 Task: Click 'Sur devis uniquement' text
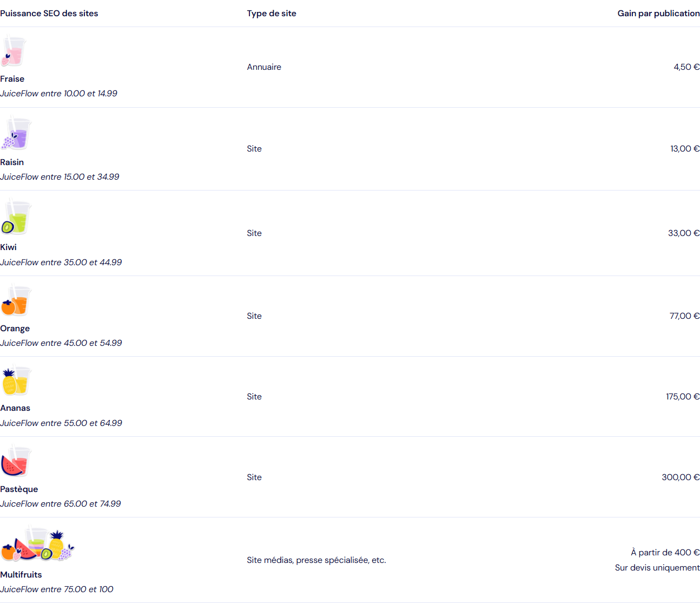pos(657,568)
